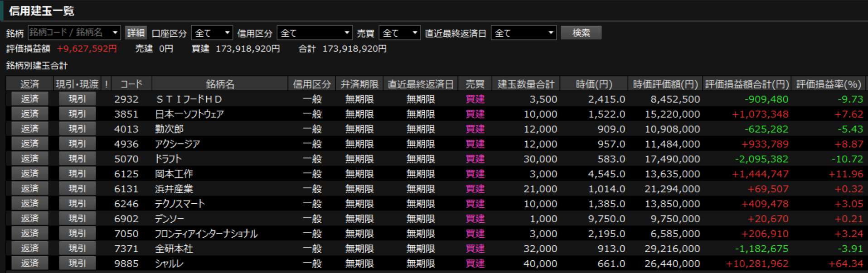
Task: Click 現引 for 6125 岡本工作
Action: tap(77, 173)
